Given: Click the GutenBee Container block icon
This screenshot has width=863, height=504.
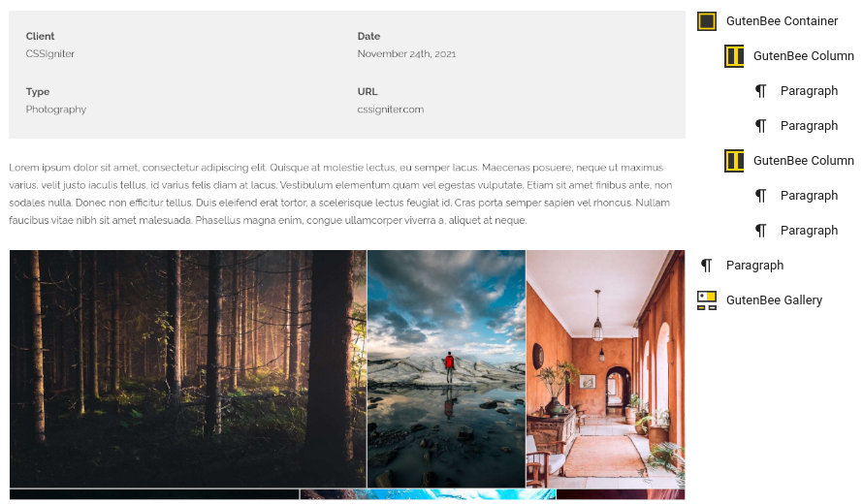Looking at the screenshot, I should tap(707, 21).
